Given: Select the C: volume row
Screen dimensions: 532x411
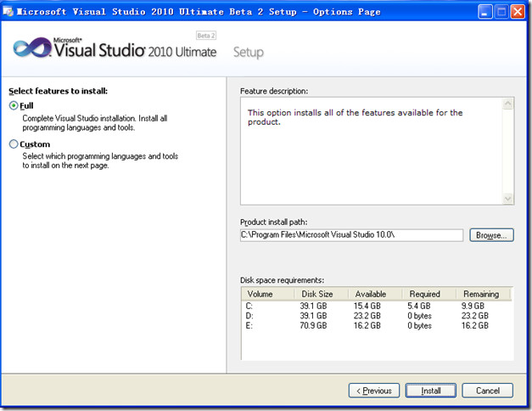Looking at the screenshot, I should coord(377,306).
